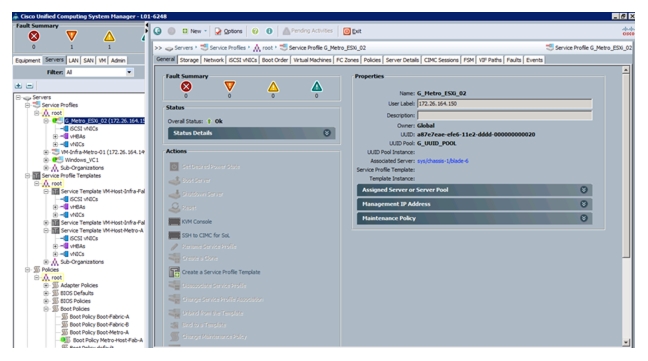Viewport: 648px width, 361px height.
Task: Click the Reset action icon
Action: pos(174,207)
